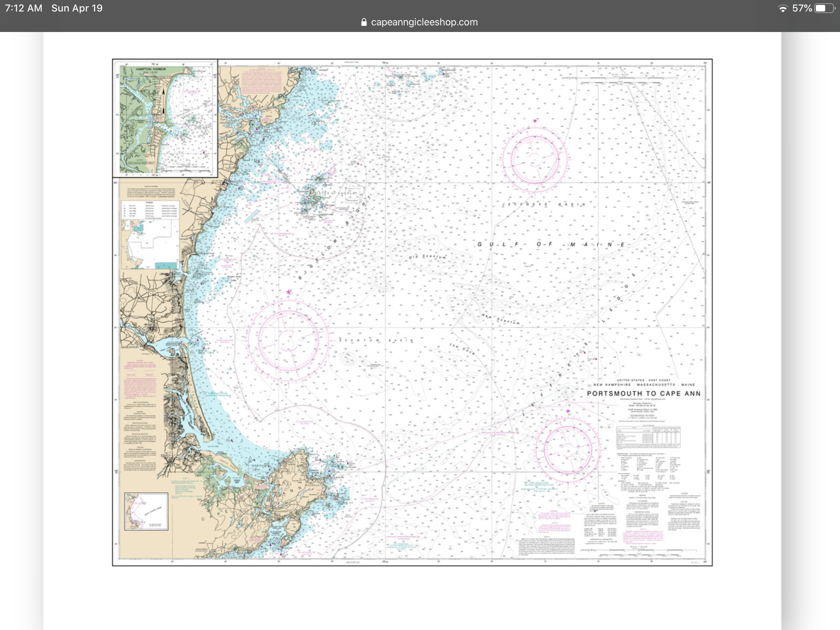
Task: Tap the lock icon in address bar
Action: pos(363,22)
